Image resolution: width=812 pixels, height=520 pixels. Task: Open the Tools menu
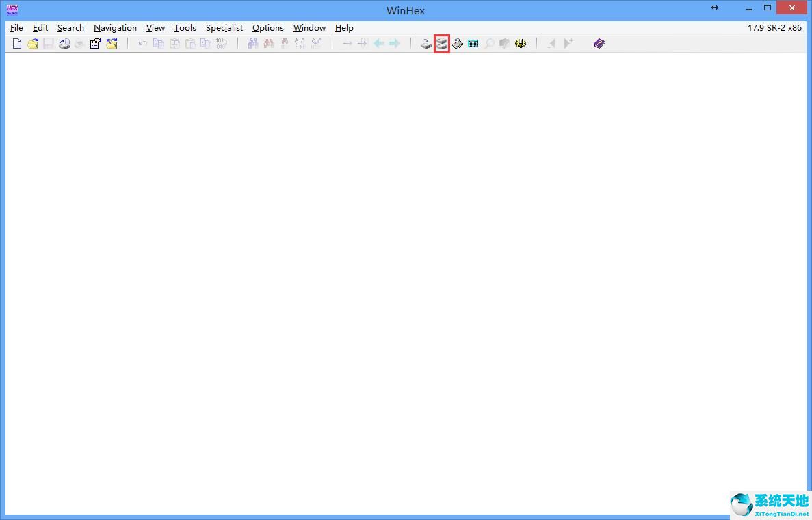coord(185,28)
